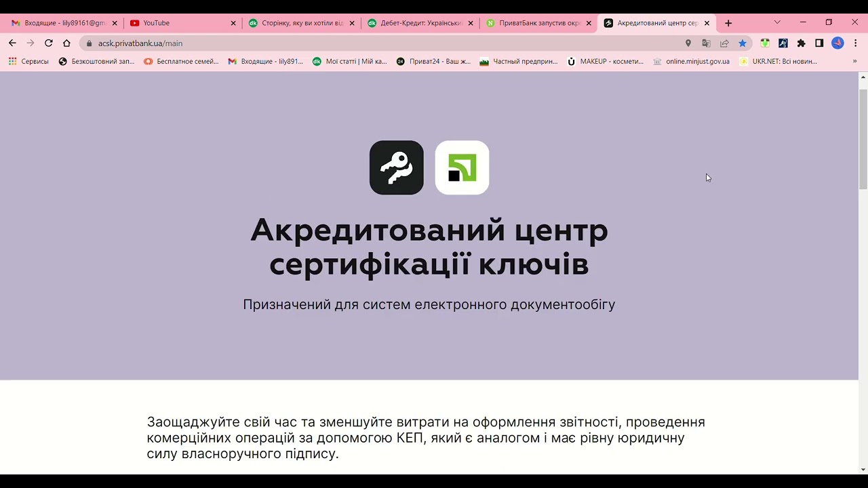
Task: Translate this page using the translate icon
Action: click(x=706, y=43)
